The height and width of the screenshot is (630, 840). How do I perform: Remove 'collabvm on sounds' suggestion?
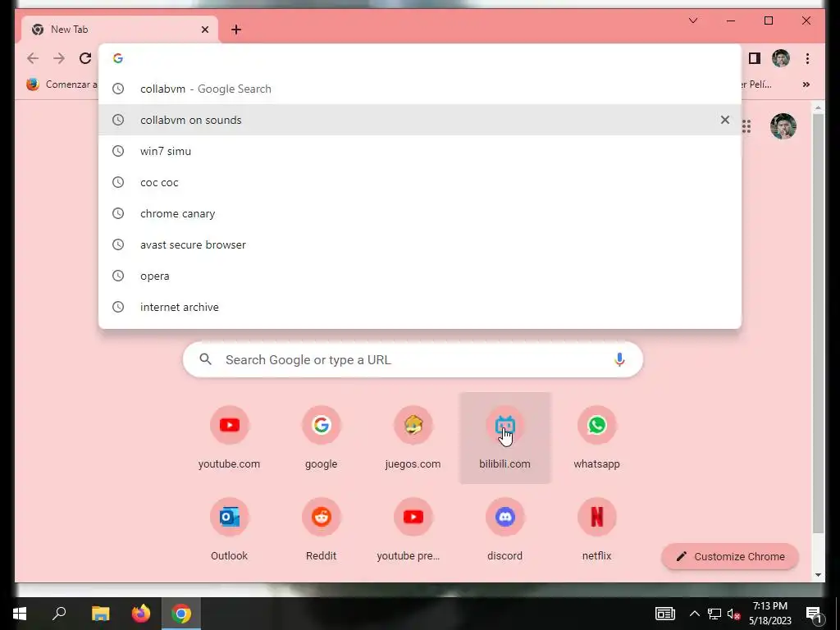point(725,120)
